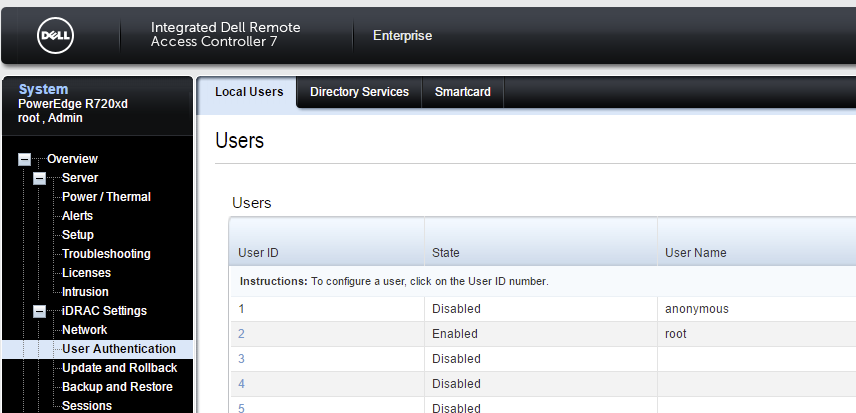856x413 pixels.
Task: Select Backup and Restore item
Action: pyautogui.click(x=117, y=387)
